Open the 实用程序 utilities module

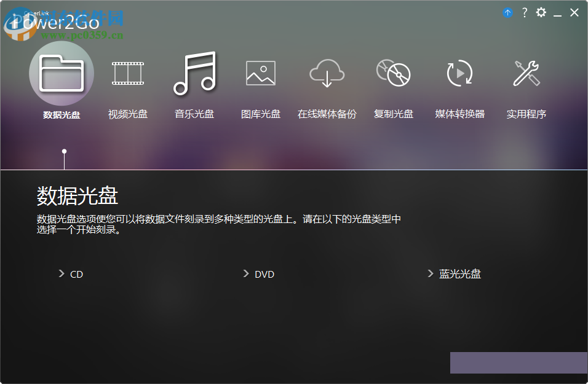point(526,72)
